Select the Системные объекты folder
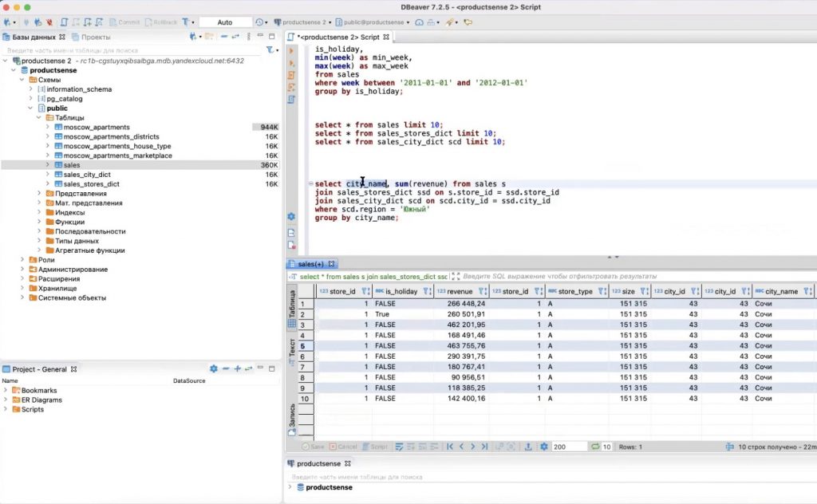817x504 pixels. tap(67, 297)
